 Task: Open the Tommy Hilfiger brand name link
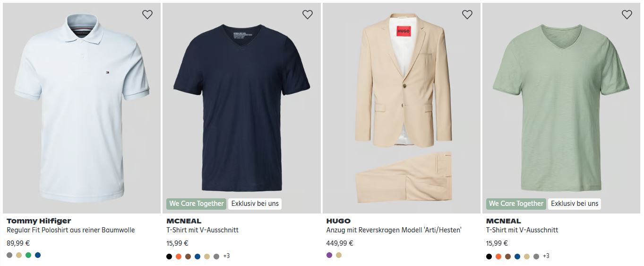39,221
